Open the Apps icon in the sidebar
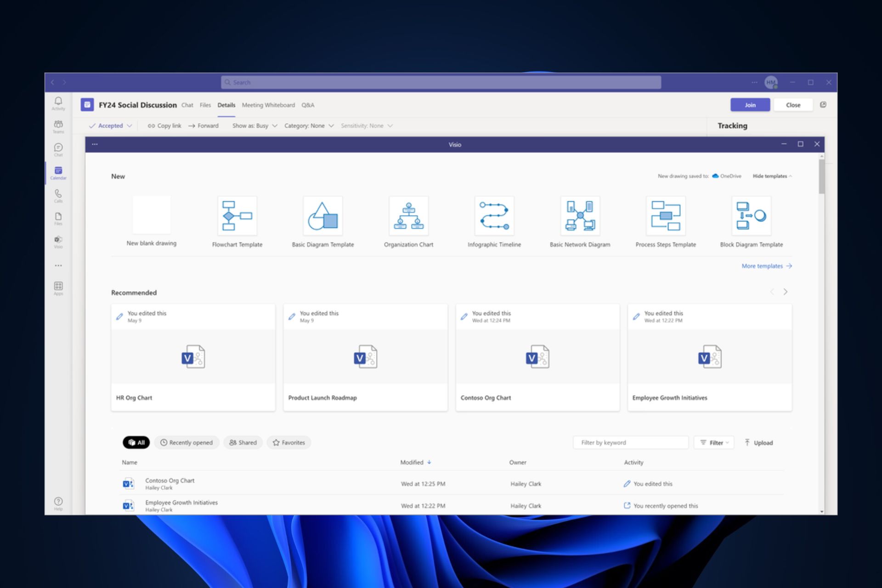Image resolution: width=882 pixels, height=588 pixels. (58, 288)
